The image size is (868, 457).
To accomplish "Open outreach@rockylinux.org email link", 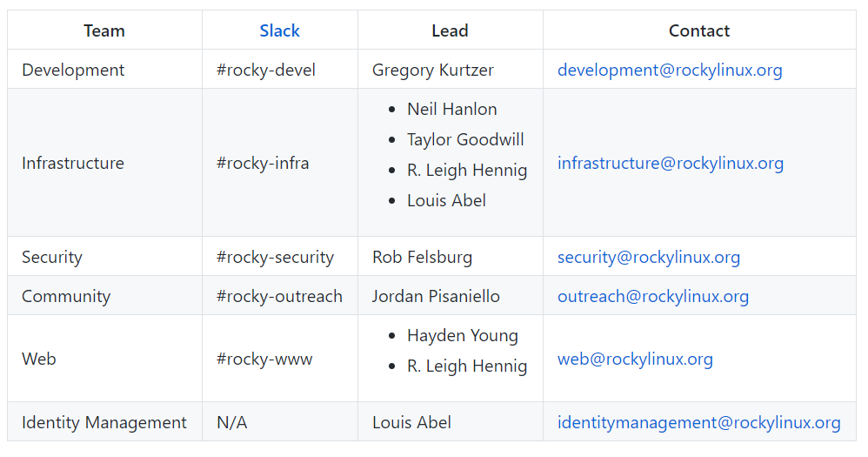I will coord(653,296).
